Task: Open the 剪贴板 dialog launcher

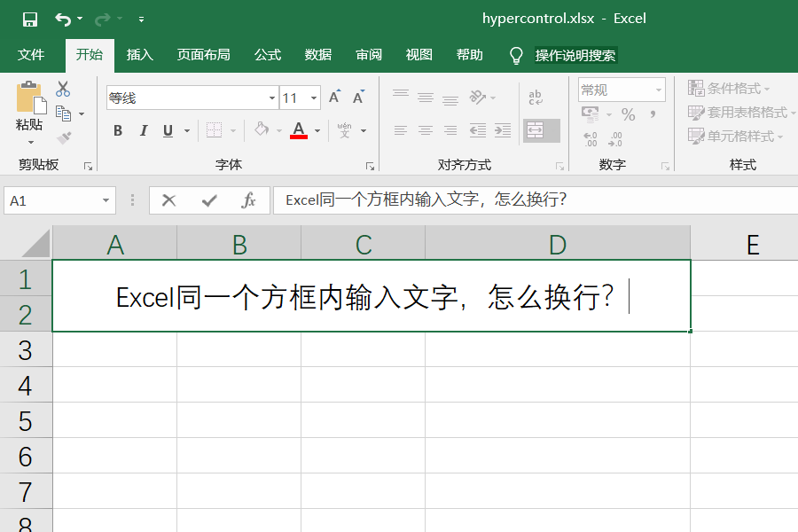Action: 88,166
